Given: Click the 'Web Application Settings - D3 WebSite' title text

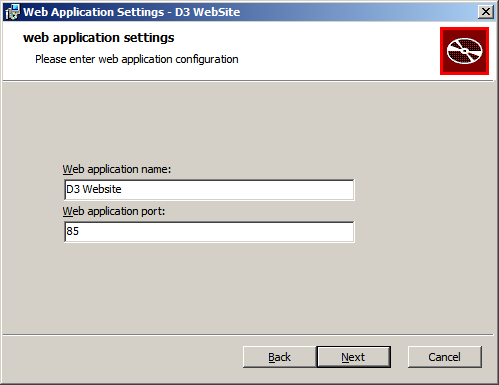Looking at the screenshot, I should coord(132,12).
